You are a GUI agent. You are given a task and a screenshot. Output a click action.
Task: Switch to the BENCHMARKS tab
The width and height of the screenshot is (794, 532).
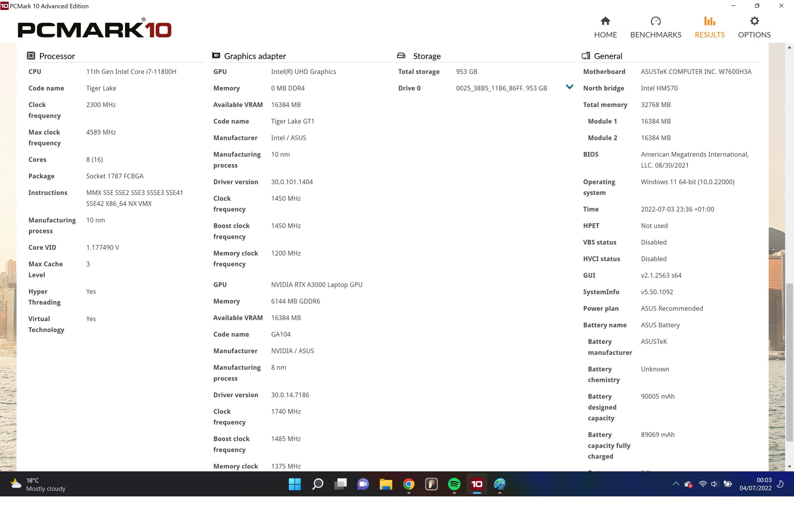656,27
